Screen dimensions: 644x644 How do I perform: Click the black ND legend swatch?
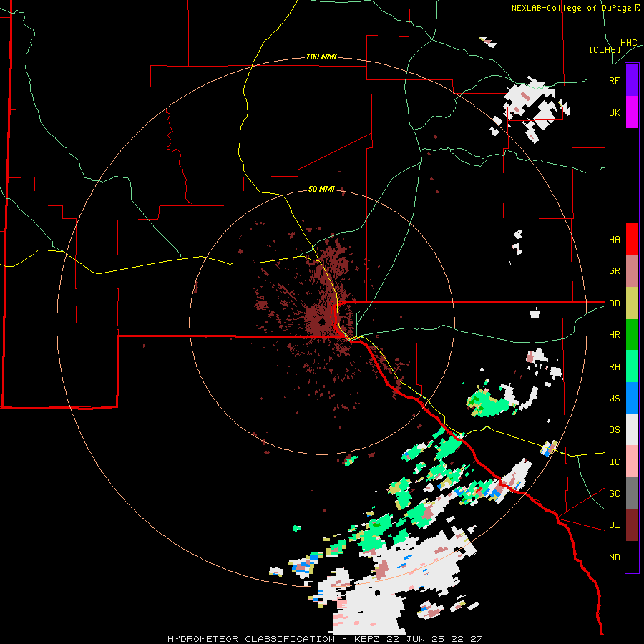(x=632, y=557)
